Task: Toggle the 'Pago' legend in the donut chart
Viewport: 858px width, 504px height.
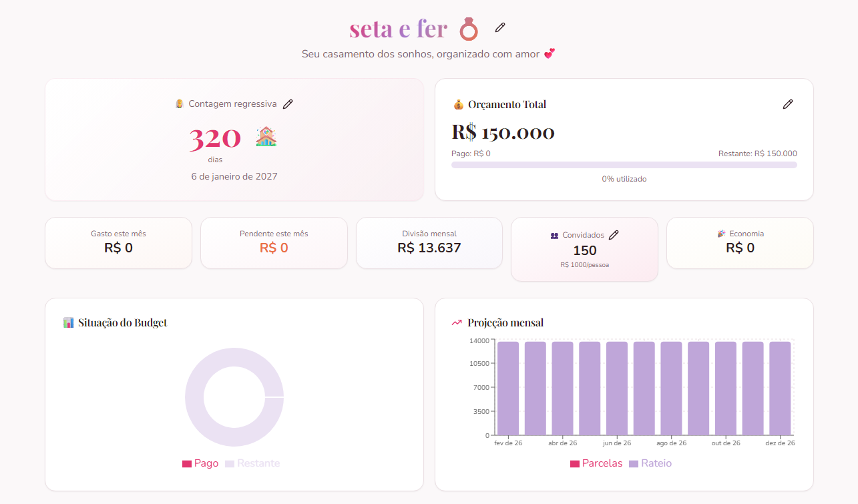Action: pyautogui.click(x=200, y=463)
